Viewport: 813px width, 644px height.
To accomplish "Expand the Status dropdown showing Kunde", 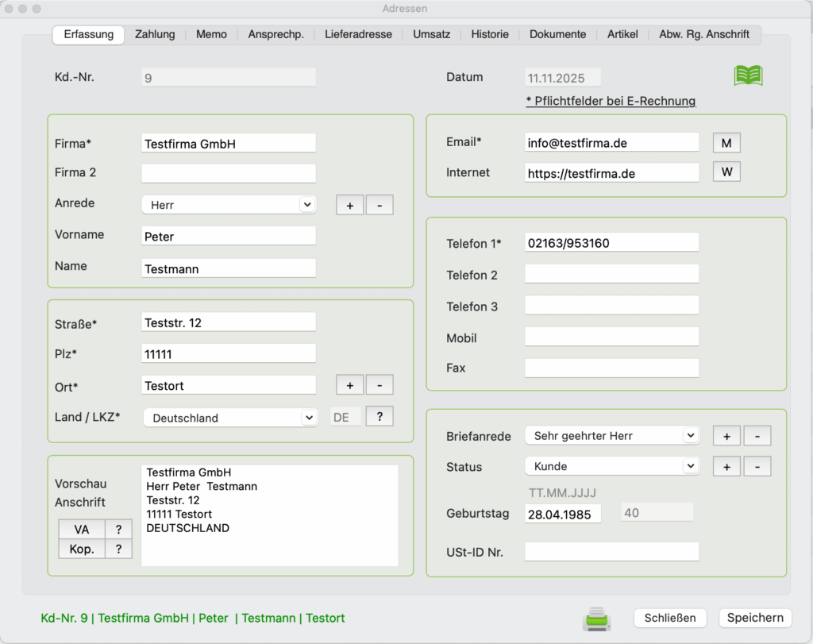I will coord(690,466).
